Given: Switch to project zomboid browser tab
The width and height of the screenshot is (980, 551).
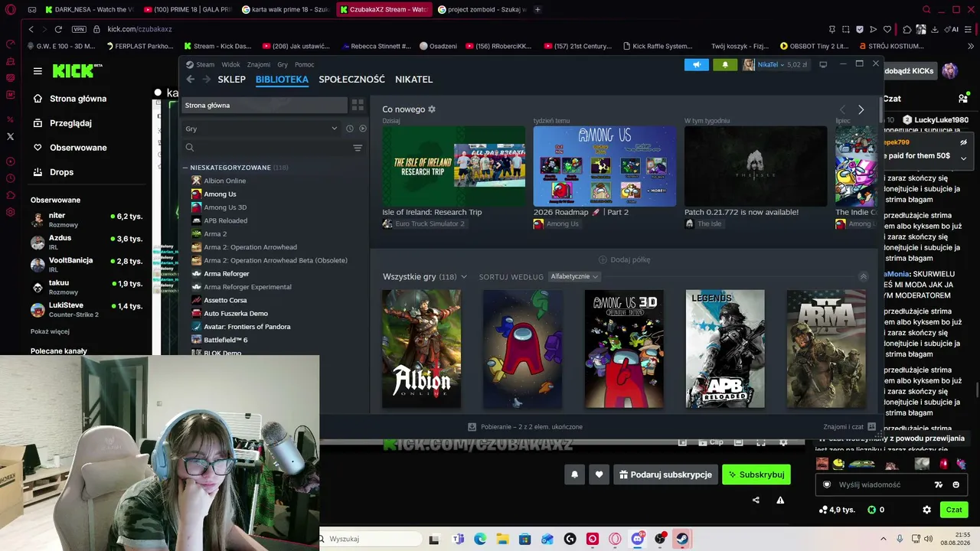Looking at the screenshot, I should [482, 9].
